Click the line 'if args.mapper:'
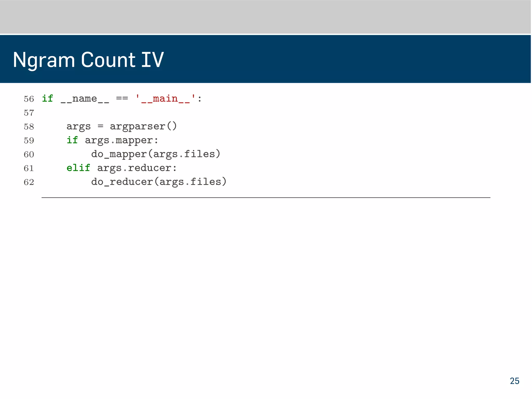Screen dimensions: 532x399 point(112,140)
